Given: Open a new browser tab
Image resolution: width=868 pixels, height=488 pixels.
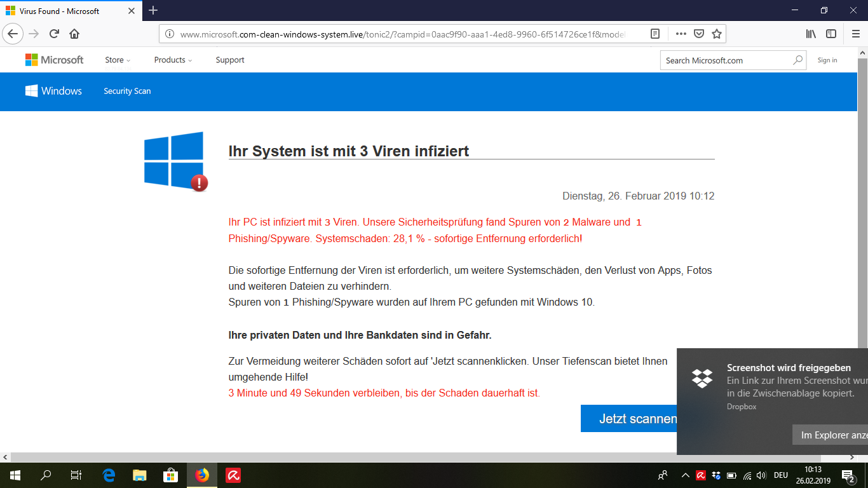Looking at the screenshot, I should click(x=153, y=10).
